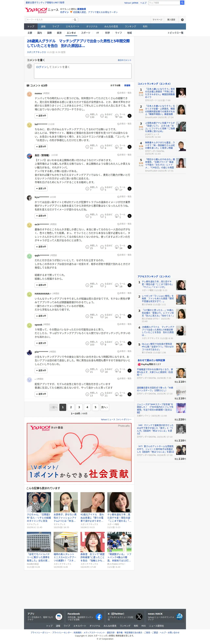Image resolution: width=210 pixels, height=644 pixels.
Task: Open Yahoo!ニュース コメントポリシー link
Action: click(116, 420)
